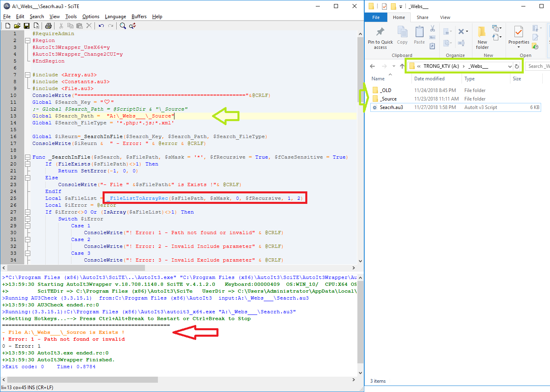
Task: Open the Tools menu in SciTE
Action: (71, 17)
